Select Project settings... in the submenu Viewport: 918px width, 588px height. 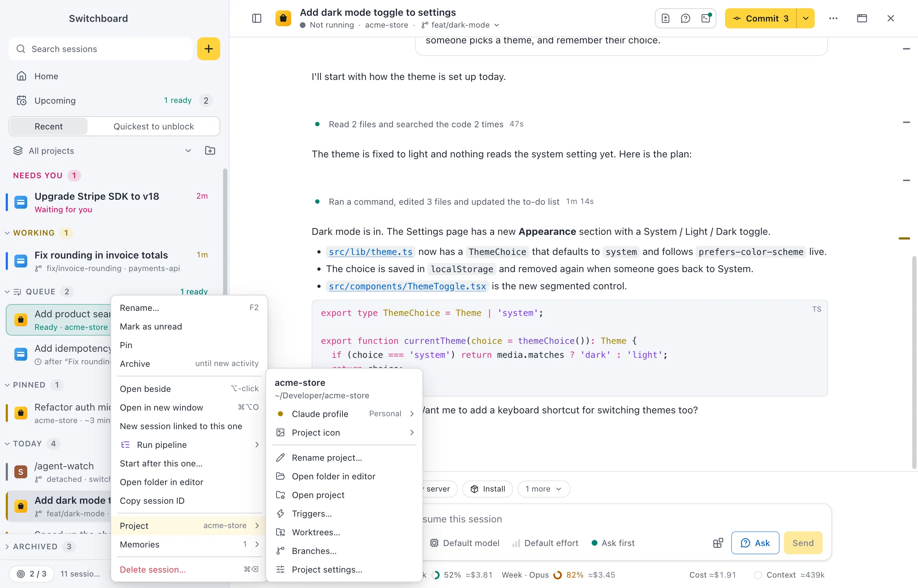(344, 569)
